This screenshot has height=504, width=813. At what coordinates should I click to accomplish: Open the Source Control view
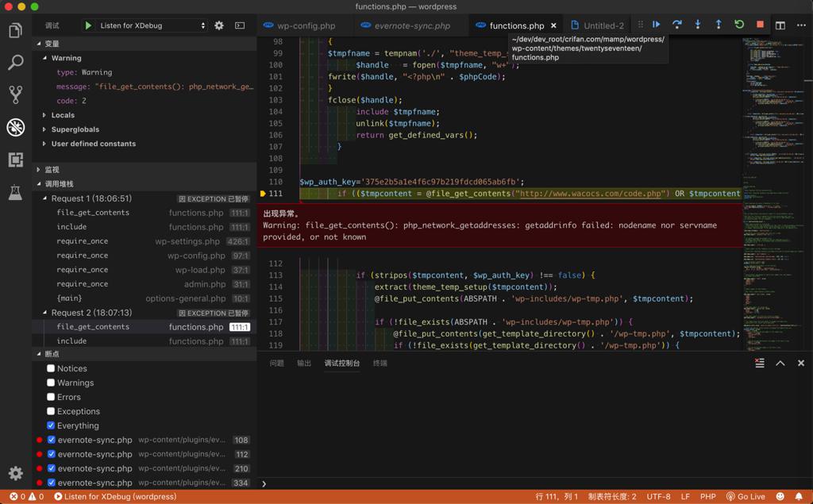pos(15,94)
